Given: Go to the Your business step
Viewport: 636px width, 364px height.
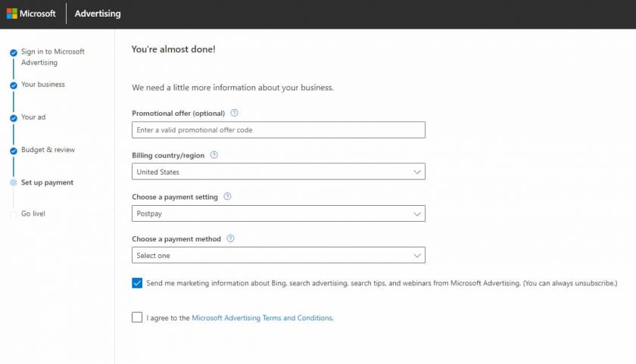Looking at the screenshot, I should pyautogui.click(x=43, y=84).
